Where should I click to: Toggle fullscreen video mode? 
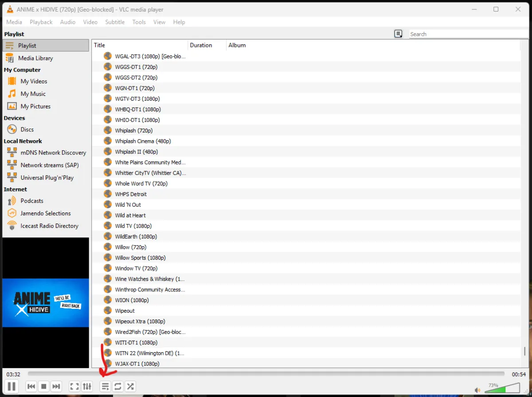74,386
